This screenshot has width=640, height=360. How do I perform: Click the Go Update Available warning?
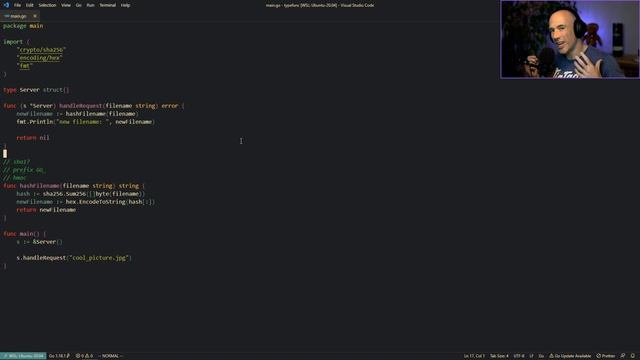(570, 356)
